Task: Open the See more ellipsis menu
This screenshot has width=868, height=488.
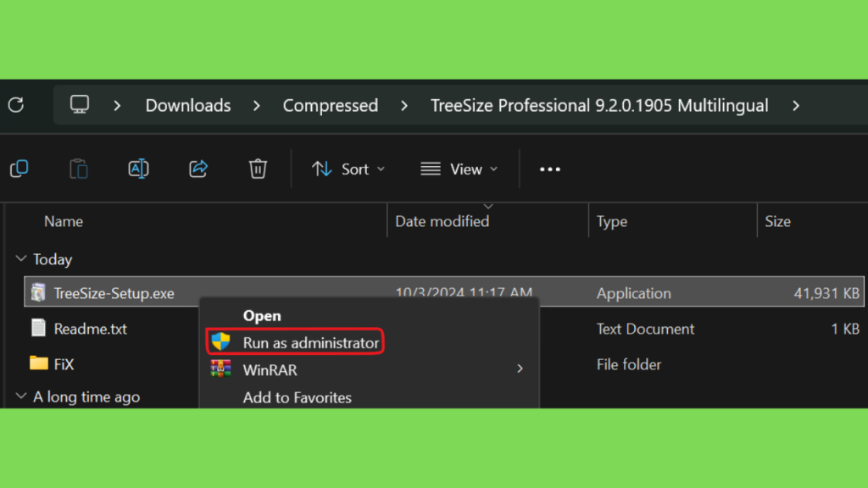Action: (x=549, y=169)
